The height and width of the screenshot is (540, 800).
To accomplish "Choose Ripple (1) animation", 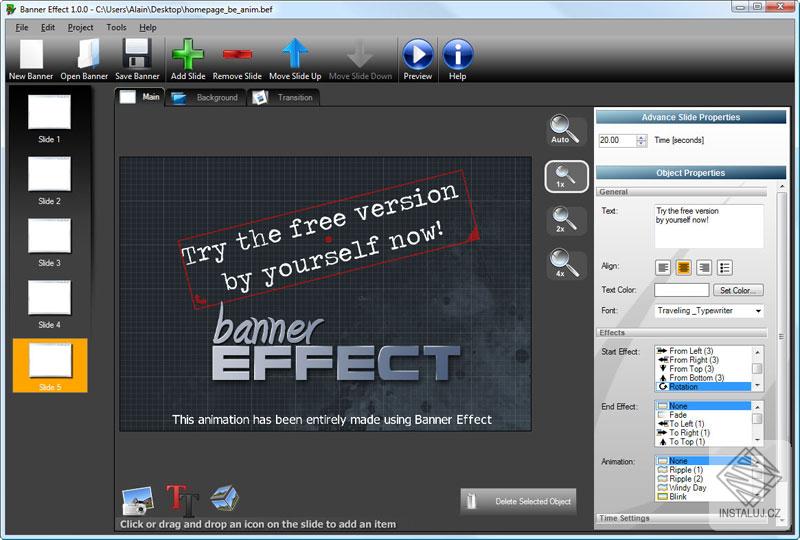I will click(x=703, y=470).
